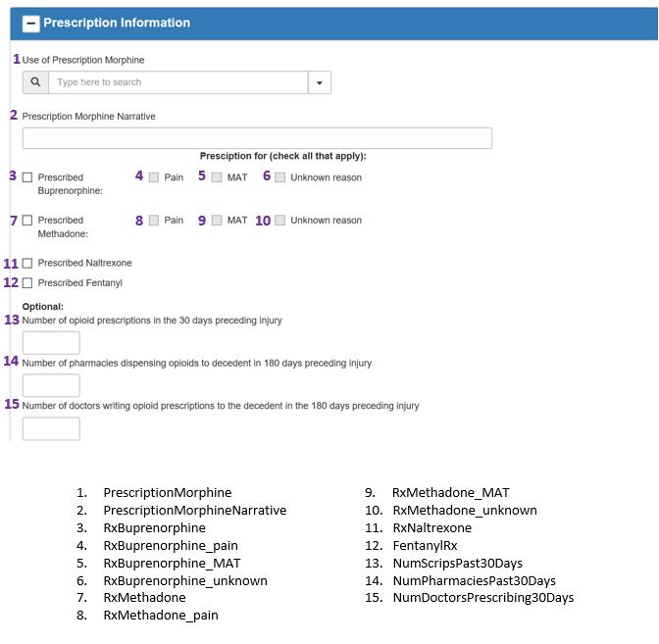Click opioid prescriptions in 30 days field
The image size is (659, 644).
click(51, 343)
